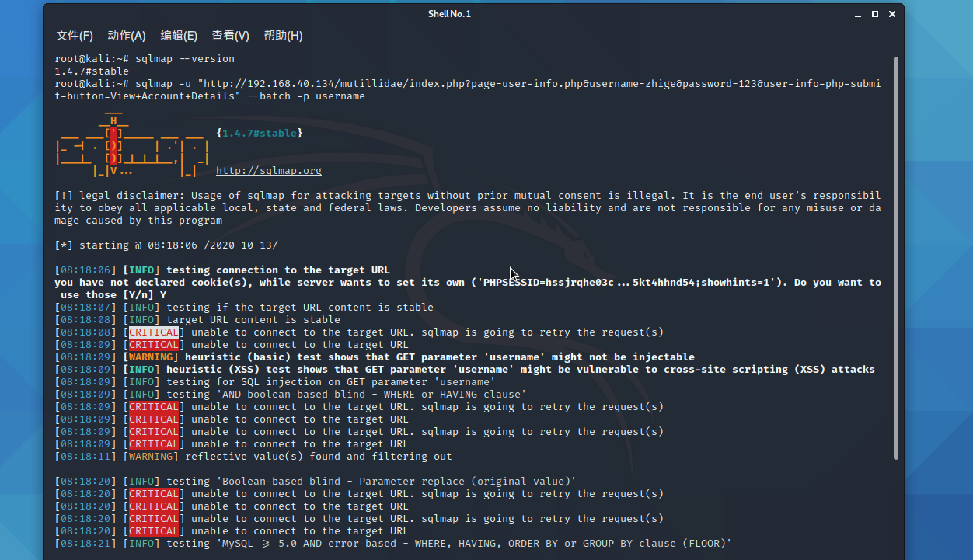Image resolution: width=973 pixels, height=560 pixels.
Task: Click 'target URL content is stable' line
Action: [x=197, y=320]
